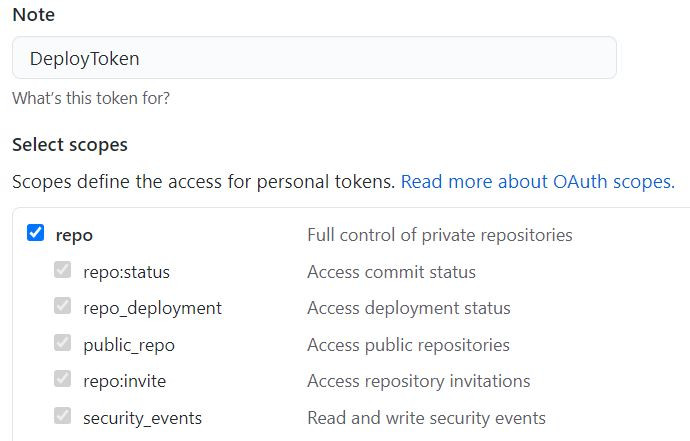Click "Read and write security events" description

tap(426, 418)
